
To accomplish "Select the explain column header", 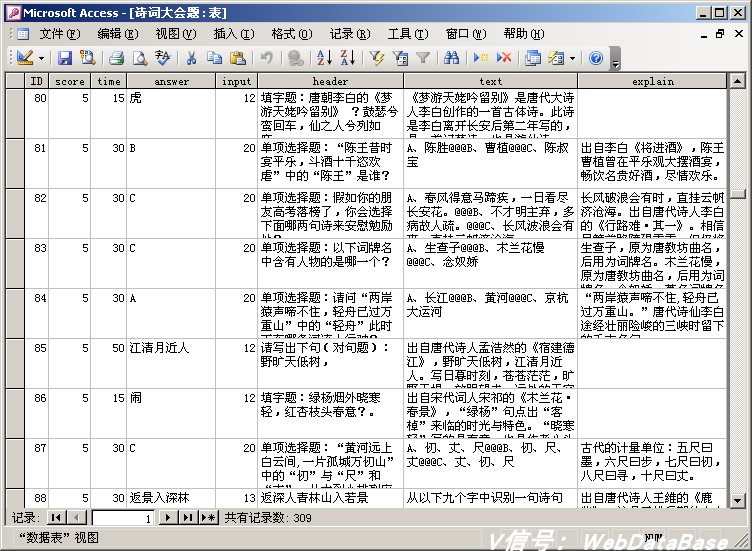I will 653,81.
